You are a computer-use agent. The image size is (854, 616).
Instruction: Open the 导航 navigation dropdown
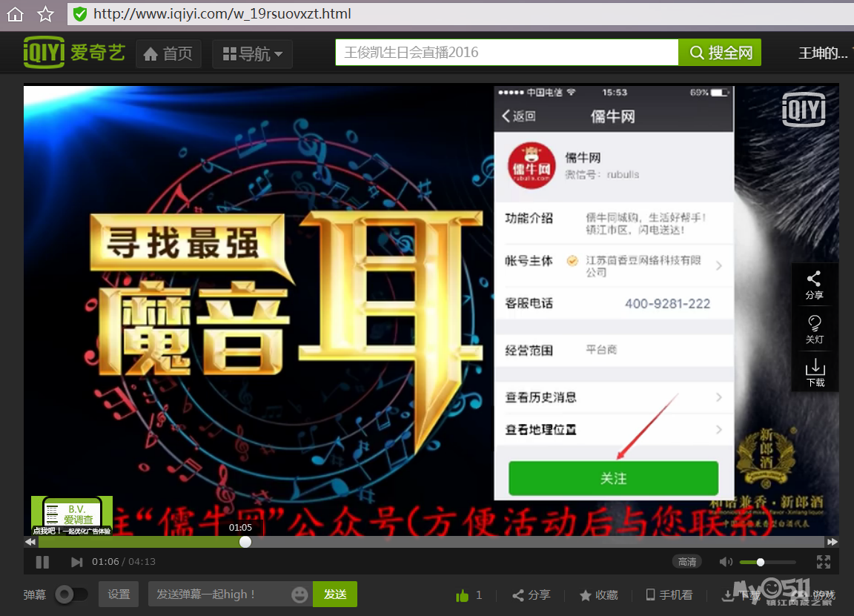(x=252, y=53)
